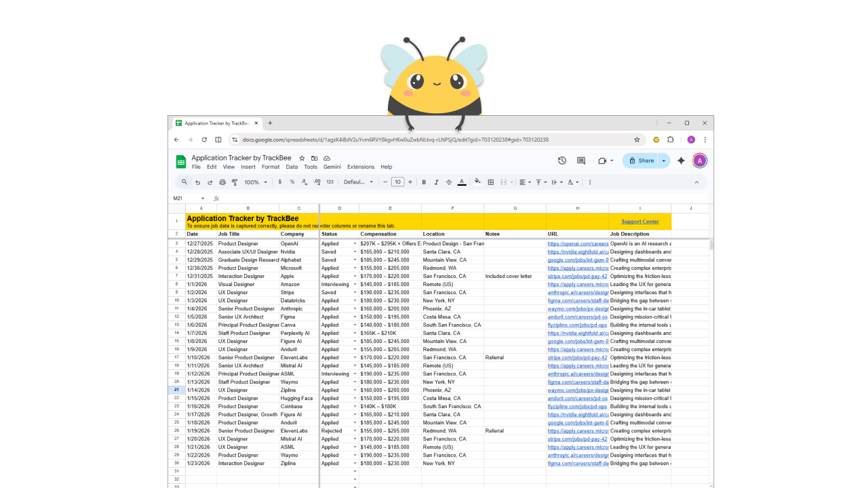The image size is (868, 488).
Task: Open the comments panel
Action: click(x=580, y=161)
